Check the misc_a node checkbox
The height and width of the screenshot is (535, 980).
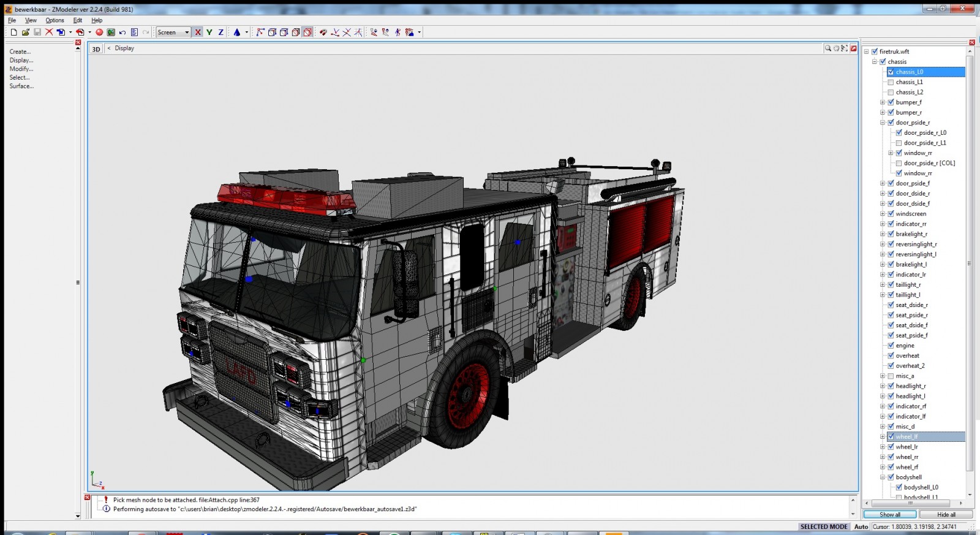click(x=891, y=376)
